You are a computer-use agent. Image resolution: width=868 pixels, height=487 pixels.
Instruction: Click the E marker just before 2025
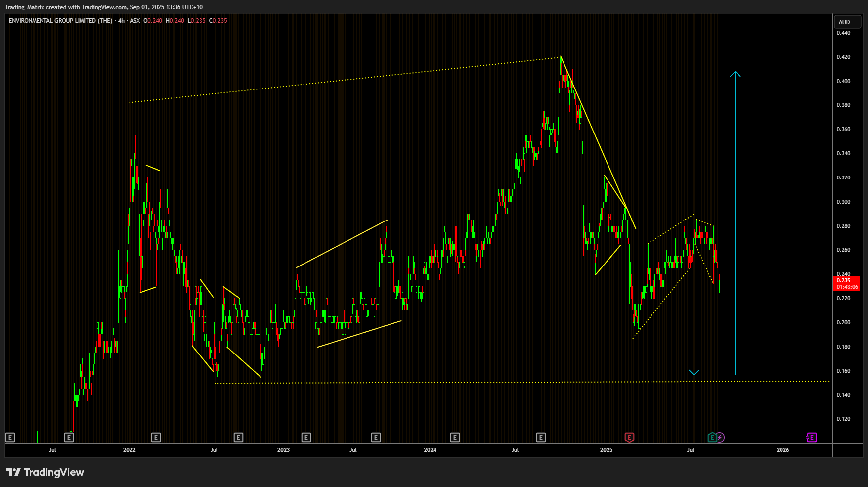pos(541,437)
